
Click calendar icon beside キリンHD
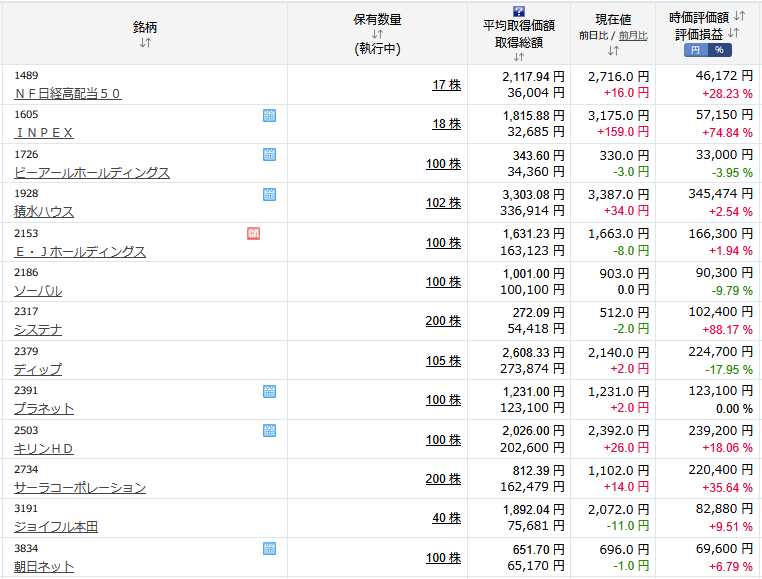pyautogui.click(x=269, y=430)
